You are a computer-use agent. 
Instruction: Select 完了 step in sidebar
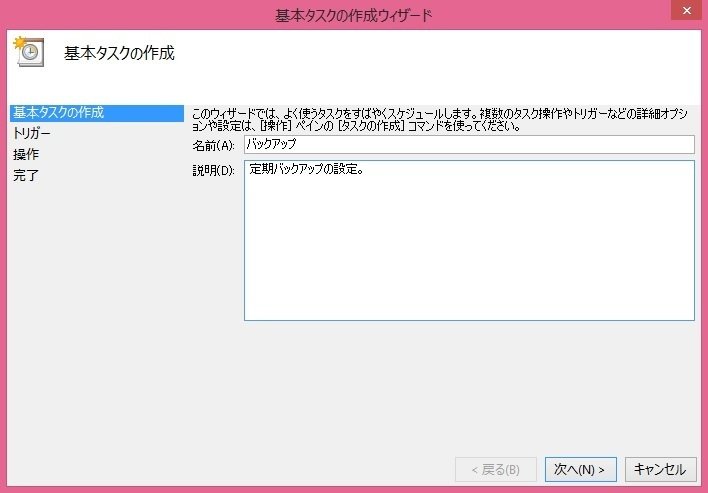[26, 175]
